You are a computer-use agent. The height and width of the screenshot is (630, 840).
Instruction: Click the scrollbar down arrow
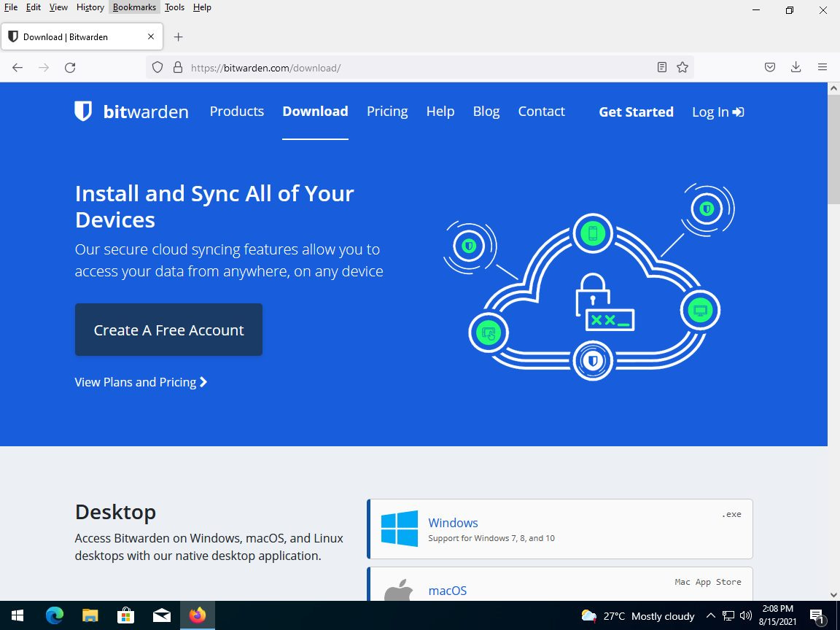[833, 595]
